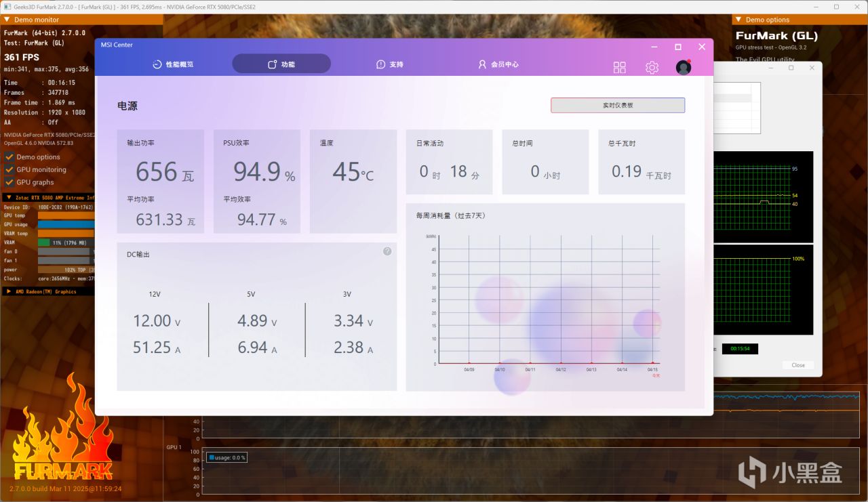
Task: Click the usage: 0.0 % legend in GPU 1 graph
Action: click(x=226, y=458)
